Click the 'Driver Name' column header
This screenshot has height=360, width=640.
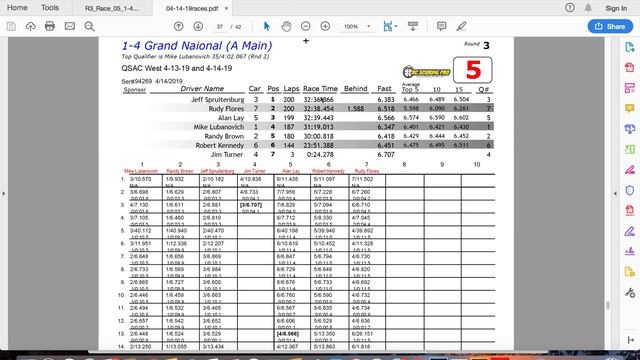pyautogui.click(x=202, y=89)
